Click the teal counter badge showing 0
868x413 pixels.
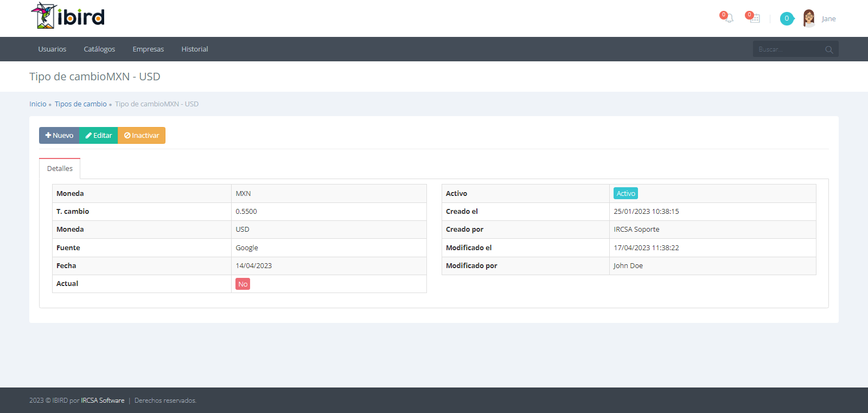click(x=787, y=18)
